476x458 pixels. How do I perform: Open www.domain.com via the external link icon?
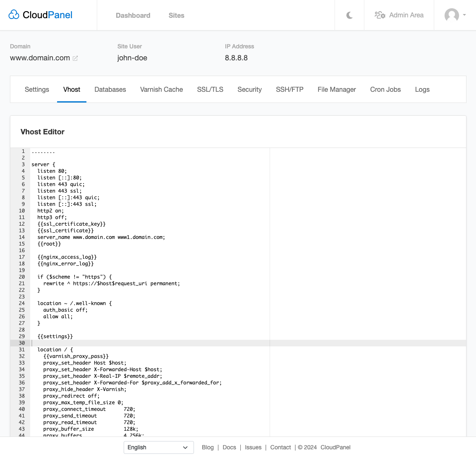point(75,58)
